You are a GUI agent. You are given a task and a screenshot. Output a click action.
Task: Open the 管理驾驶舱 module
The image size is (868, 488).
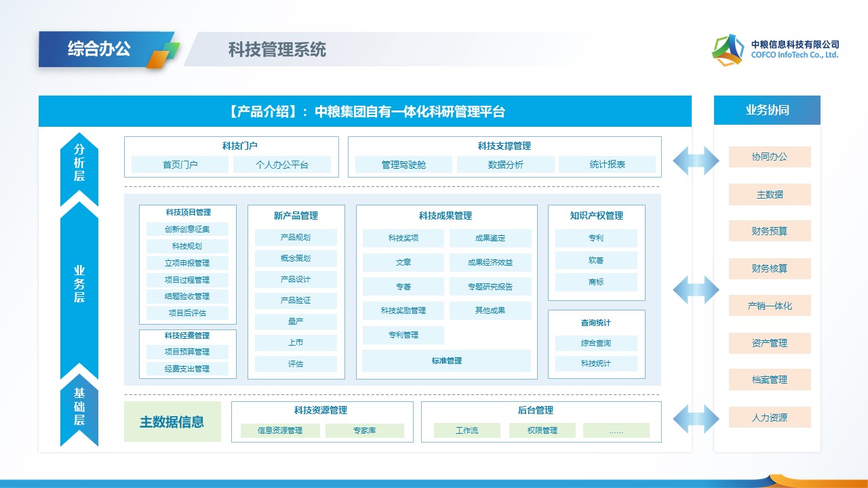pos(403,165)
